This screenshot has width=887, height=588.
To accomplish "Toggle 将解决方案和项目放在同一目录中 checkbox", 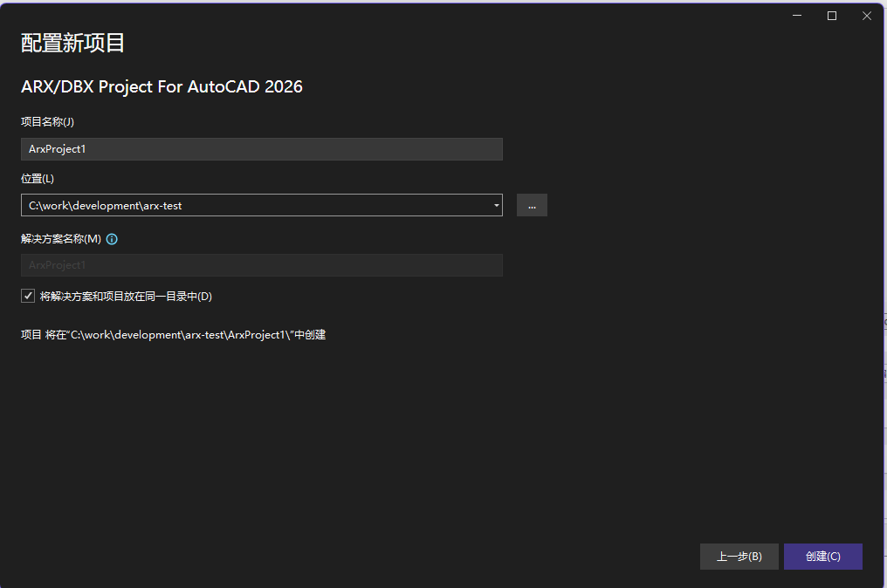I will (x=28, y=296).
